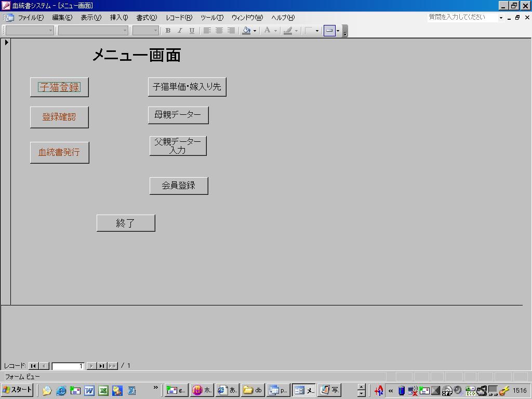Expand hidden system tray icons
This screenshot has width=532, height=399.
[391, 391]
